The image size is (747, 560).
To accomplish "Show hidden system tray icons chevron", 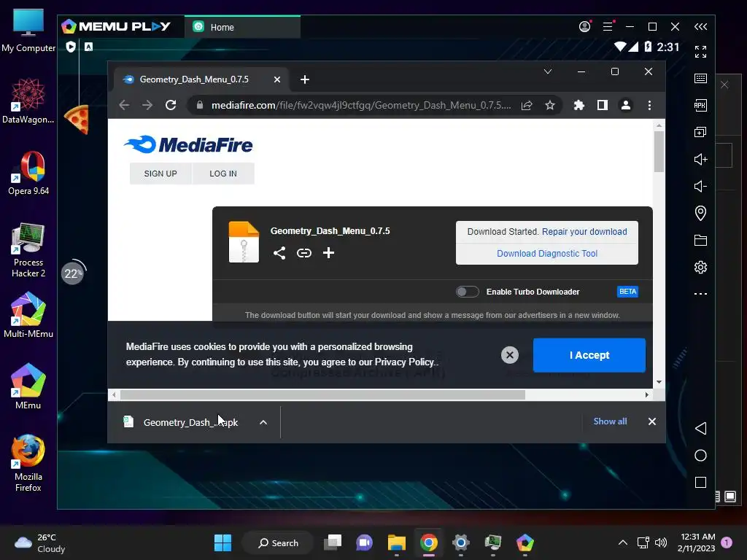I will pyautogui.click(x=623, y=542).
